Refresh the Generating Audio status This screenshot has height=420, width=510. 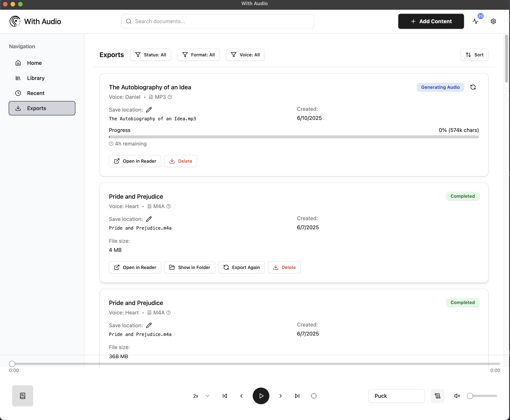(473, 87)
